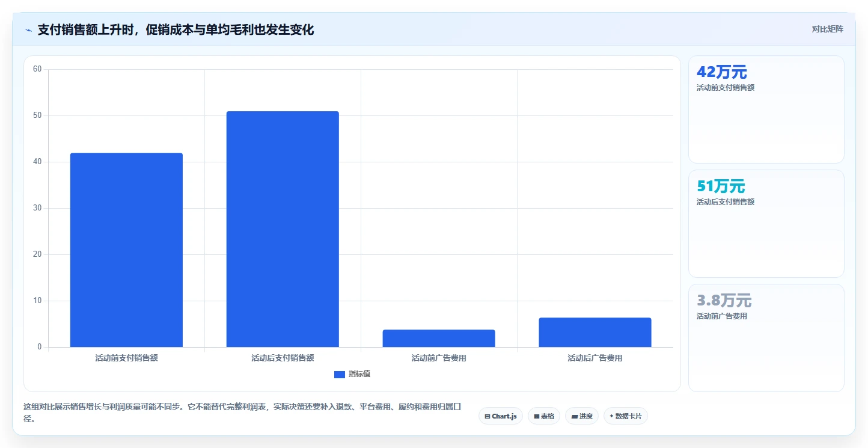868x448 pixels.
Task: Click the footnote paragraph starting 这组对比展示
Action: pos(242,413)
